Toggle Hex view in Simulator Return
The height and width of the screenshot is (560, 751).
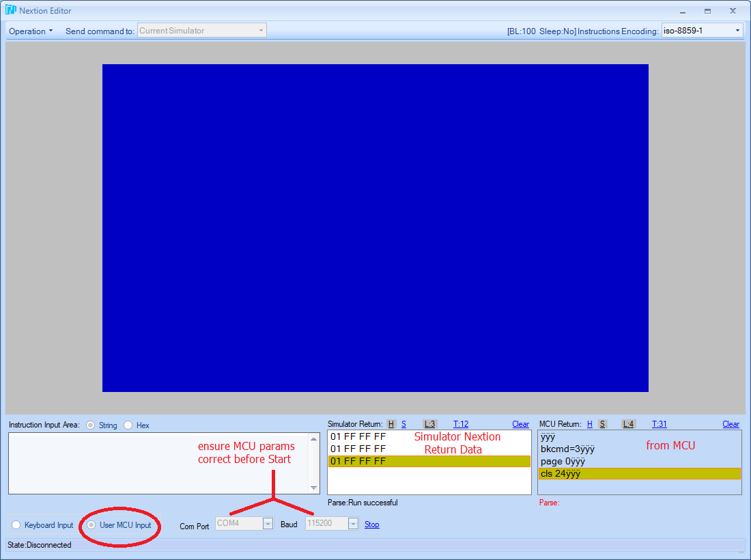391,424
